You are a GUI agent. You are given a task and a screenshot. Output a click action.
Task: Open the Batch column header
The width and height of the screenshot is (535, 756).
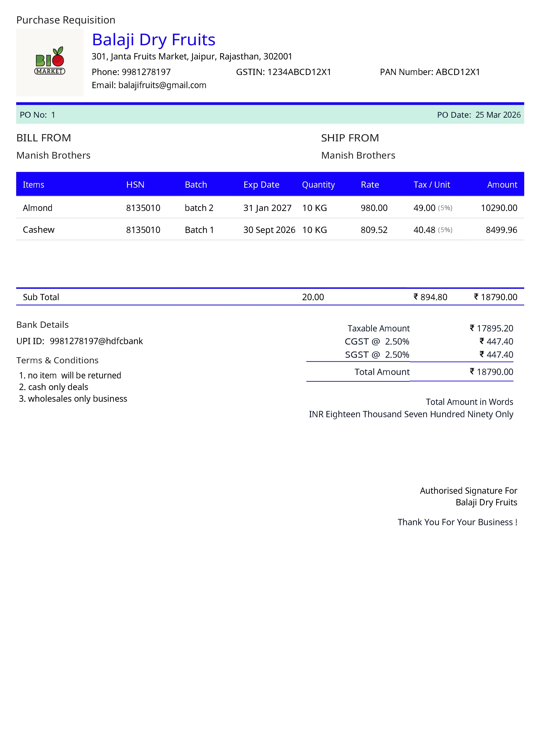(x=196, y=185)
